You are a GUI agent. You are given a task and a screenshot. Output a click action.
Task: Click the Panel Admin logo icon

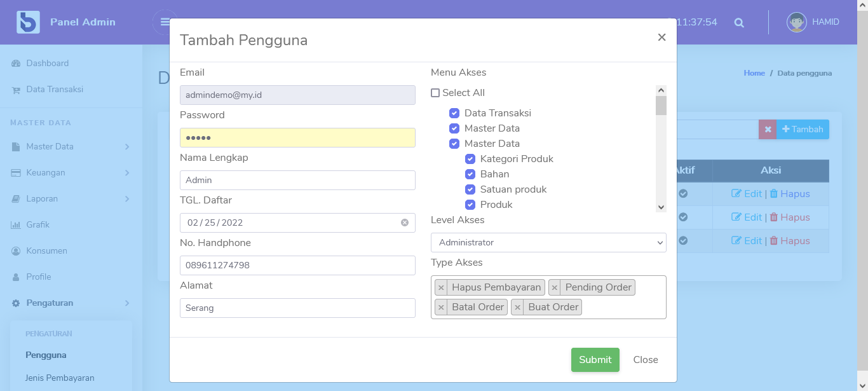pyautogui.click(x=28, y=22)
